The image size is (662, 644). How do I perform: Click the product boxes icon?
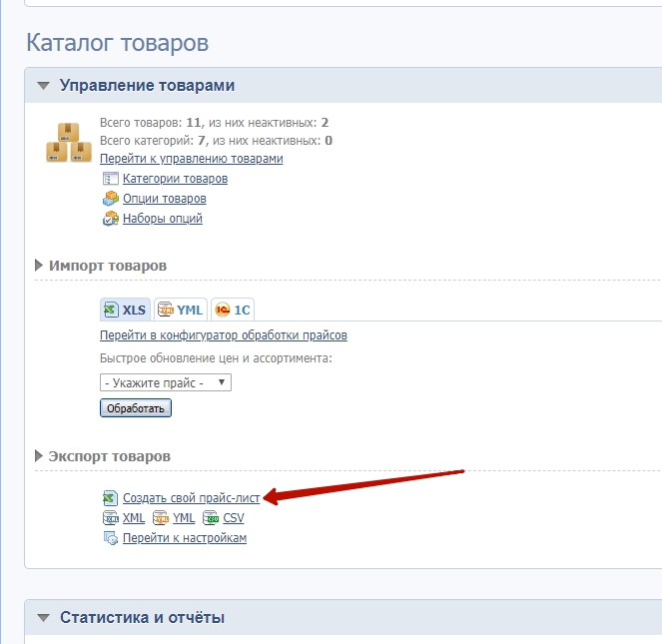pos(68,141)
